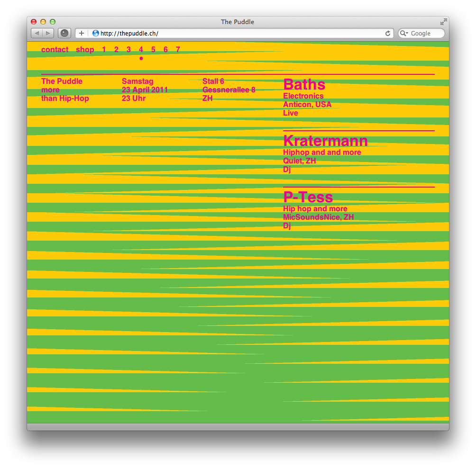Jump to page 7 in site navigation
Screen dimensions: 476x468
point(178,50)
